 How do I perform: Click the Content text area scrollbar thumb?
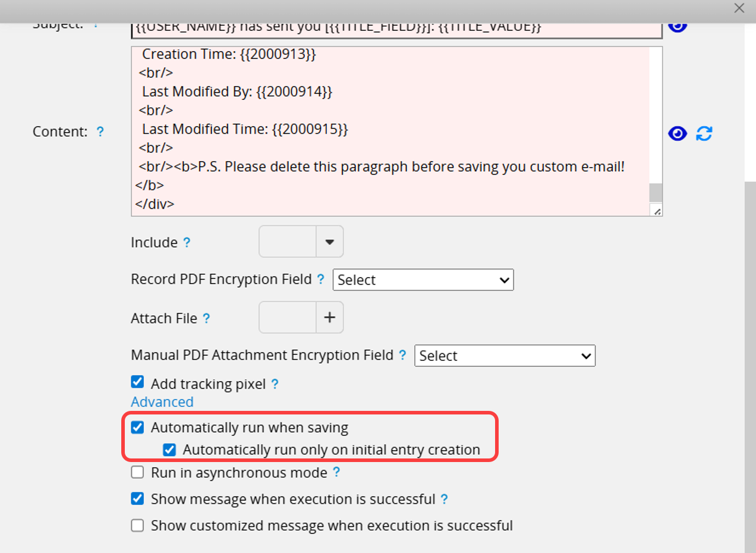(656, 193)
